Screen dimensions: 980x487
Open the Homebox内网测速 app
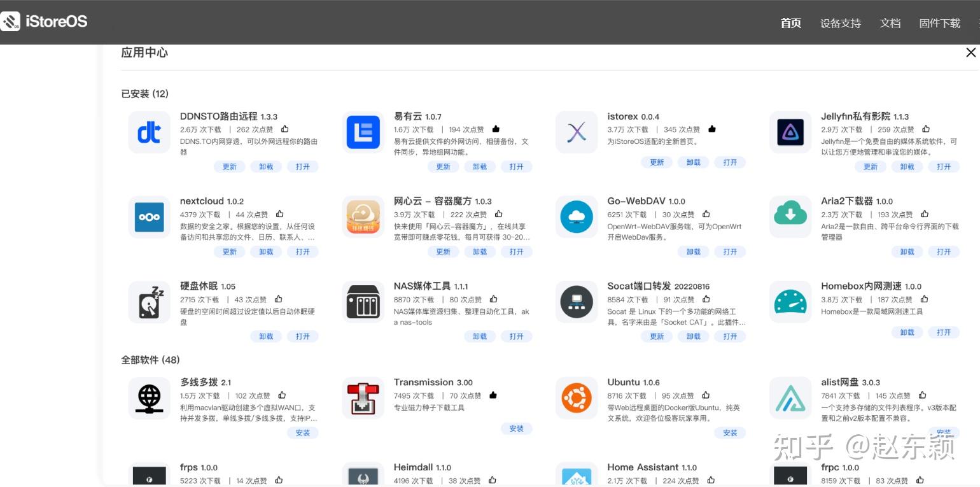click(x=944, y=332)
